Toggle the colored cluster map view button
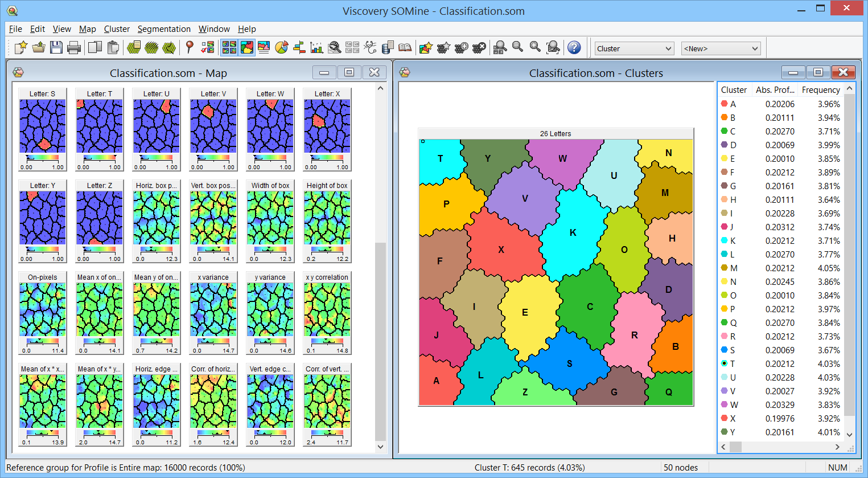The image size is (868, 478). click(247, 48)
